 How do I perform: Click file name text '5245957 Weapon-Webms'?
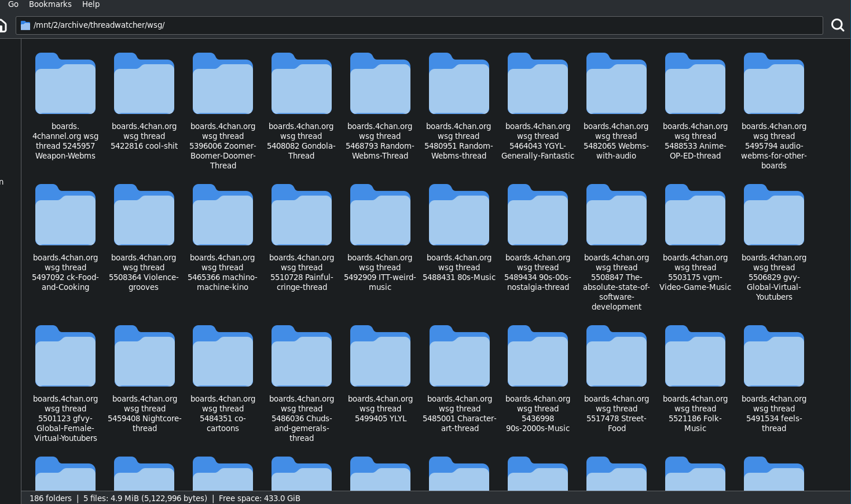point(65,151)
